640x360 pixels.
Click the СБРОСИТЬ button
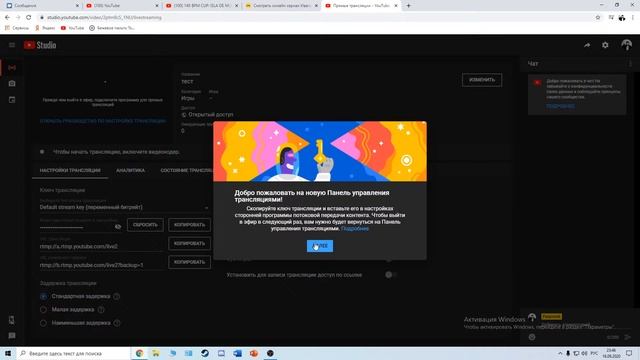pyautogui.click(x=145, y=225)
